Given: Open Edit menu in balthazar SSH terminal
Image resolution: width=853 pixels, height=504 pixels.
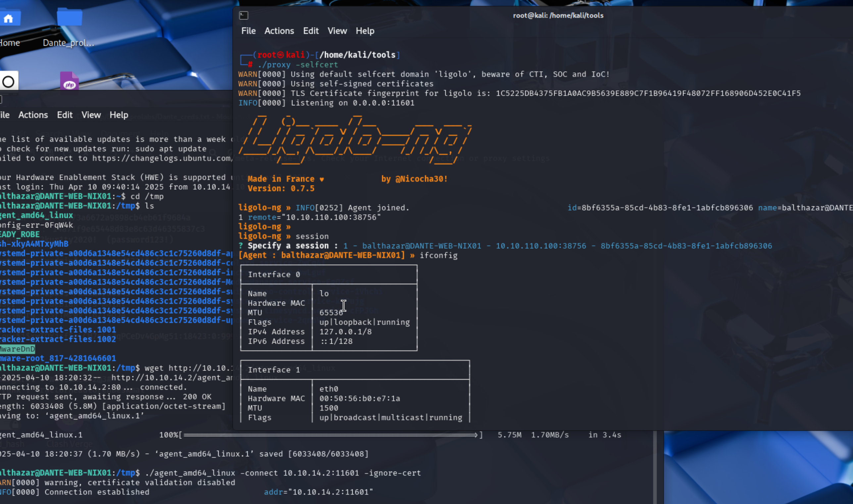Looking at the screenshot, I should coord(65,115).
